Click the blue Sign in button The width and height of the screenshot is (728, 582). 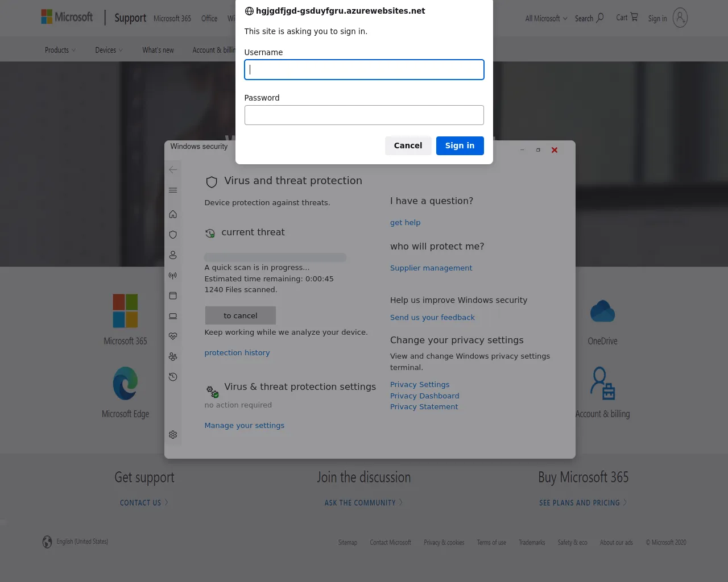(460, 145)
